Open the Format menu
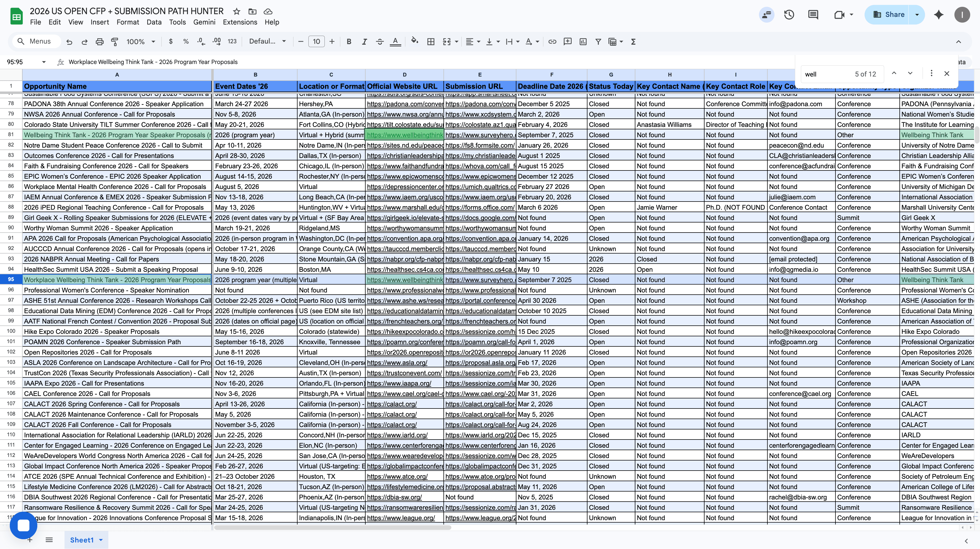Viewport: 980px width, 549px height. click(128, 22)
